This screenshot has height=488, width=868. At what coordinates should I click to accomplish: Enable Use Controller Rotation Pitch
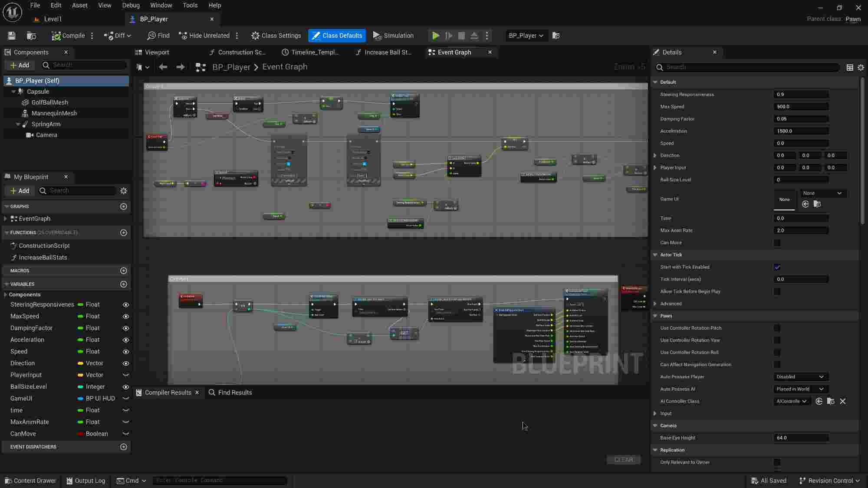777,328
